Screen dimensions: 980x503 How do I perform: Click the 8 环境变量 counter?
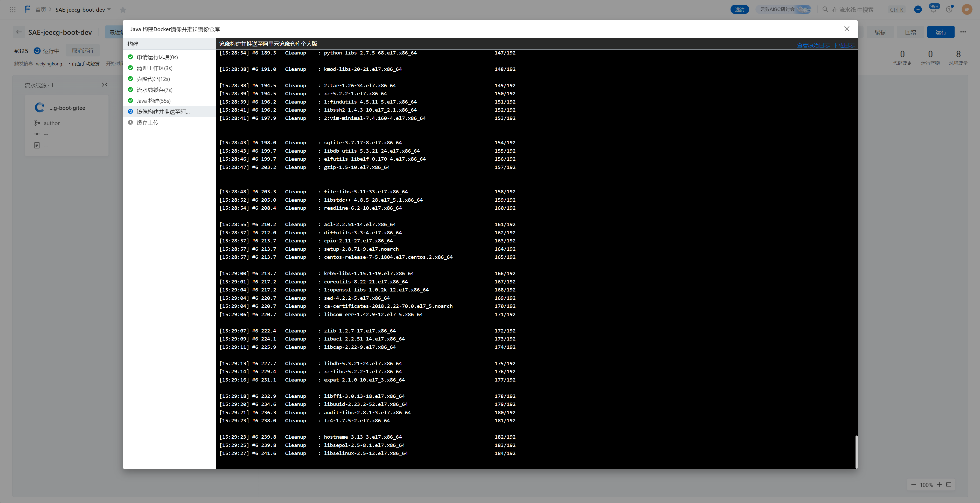958,58
